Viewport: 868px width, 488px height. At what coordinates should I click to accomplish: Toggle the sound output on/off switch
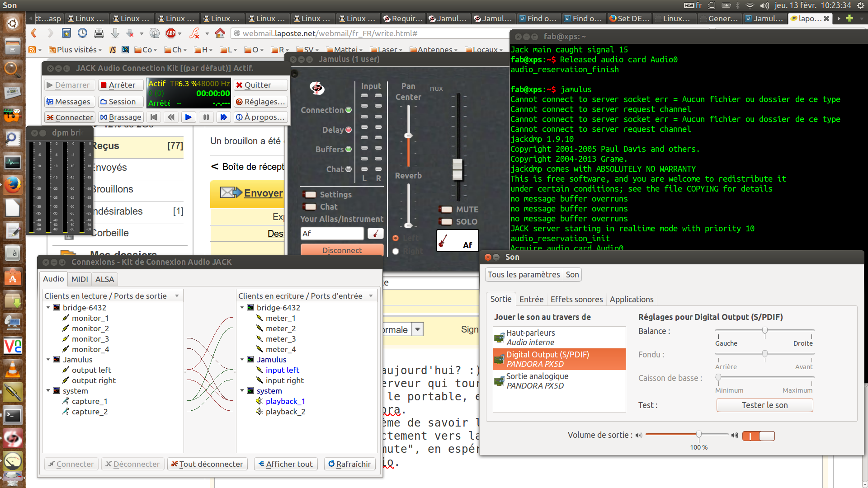click(758, 436)
